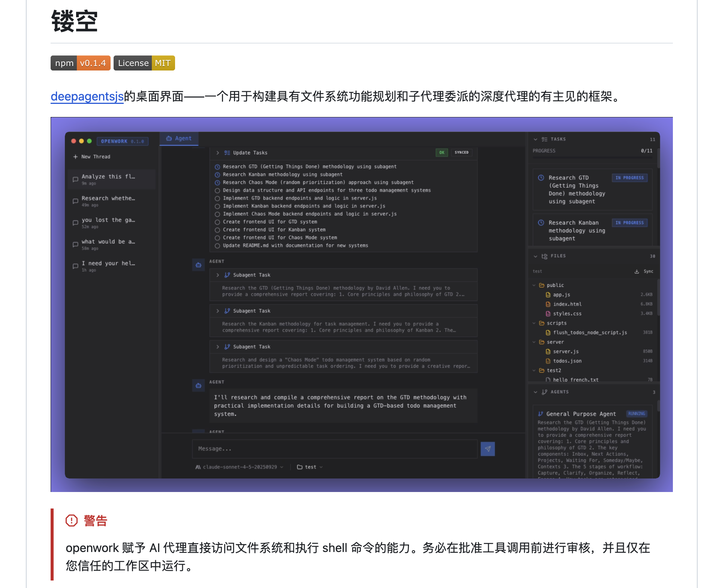This screenshot has height=588, width=707.
Task: Click the warning exclamation icon
Action: click(71, 520)
